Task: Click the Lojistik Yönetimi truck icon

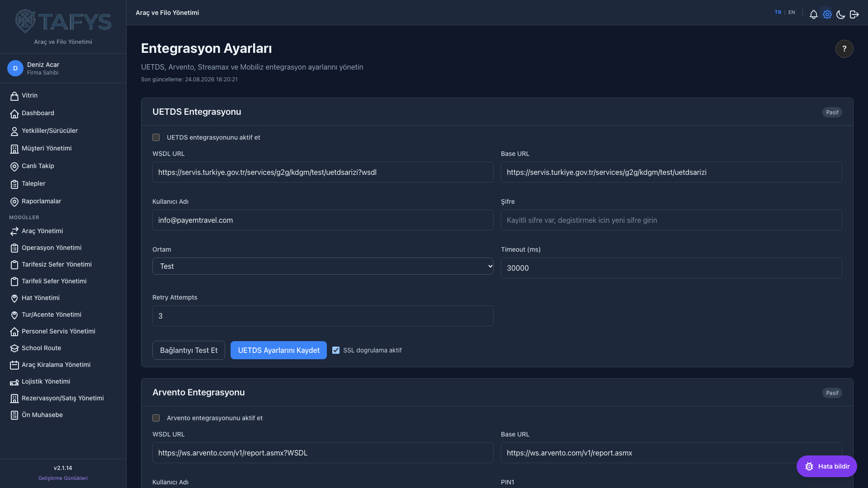Action: [x=14, y=382]
